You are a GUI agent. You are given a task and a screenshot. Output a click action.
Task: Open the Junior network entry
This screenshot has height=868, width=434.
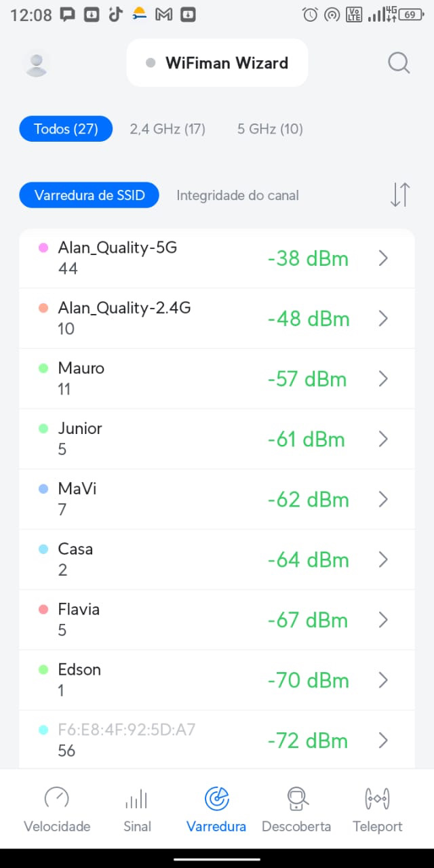pyautogui.click(x=203, y=439)
